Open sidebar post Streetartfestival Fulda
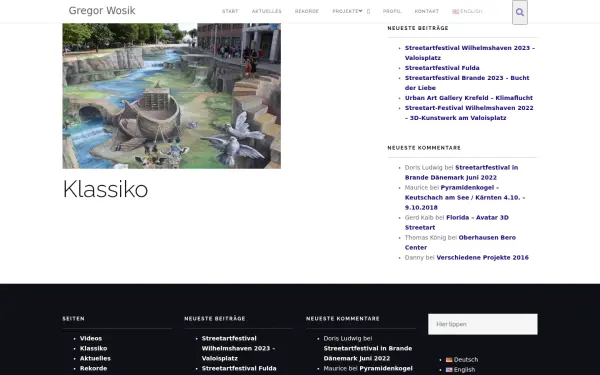Image resolution: width=600 pixels, height=375 pixels. click(442, 68)
